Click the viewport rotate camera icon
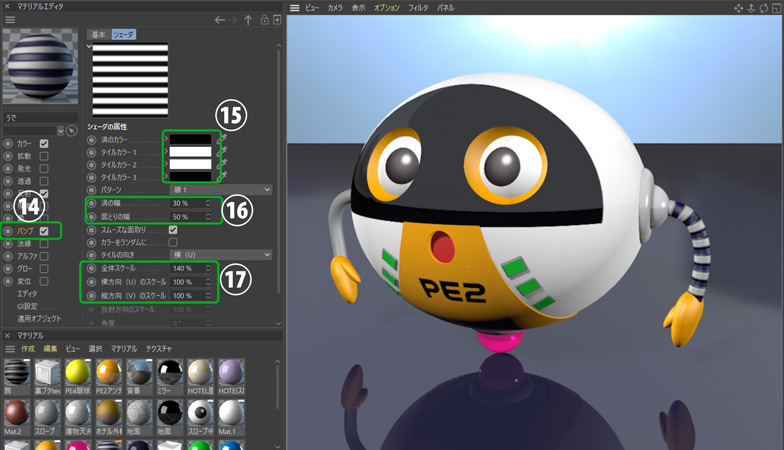 pos(765,7)
